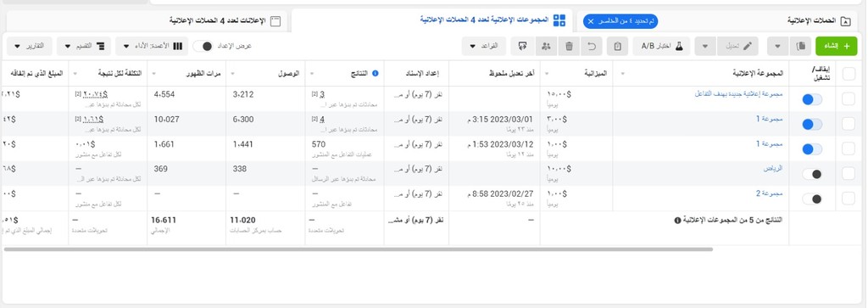Click the A/B test flask button
This screenshot has height=308, width=868.
point(661,46)
